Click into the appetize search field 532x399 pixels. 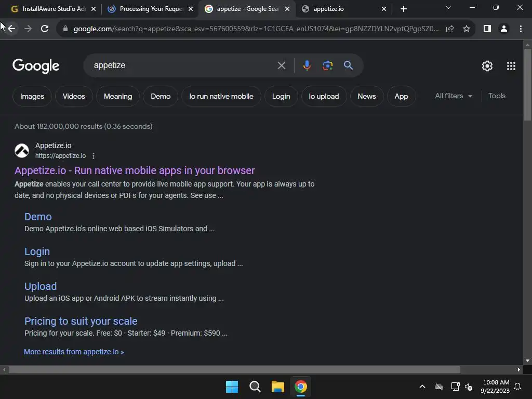pos(183,65)
